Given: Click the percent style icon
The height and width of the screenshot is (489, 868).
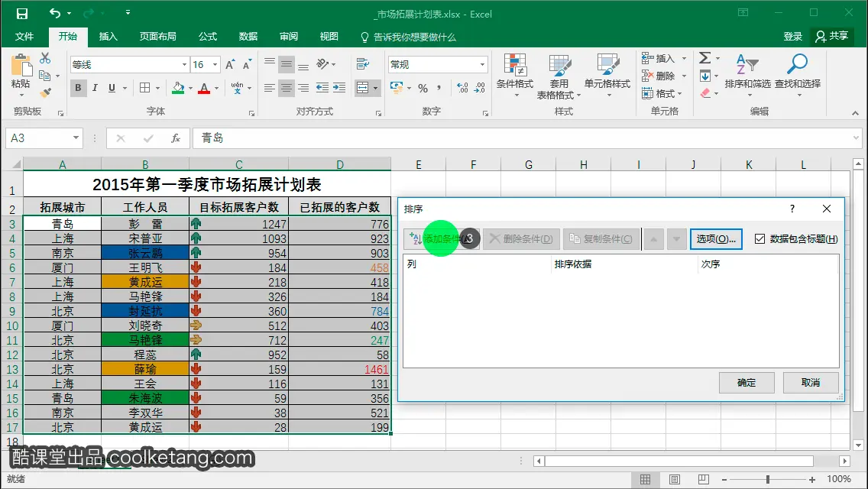Looking at the screenshot, I should (423, 88).
